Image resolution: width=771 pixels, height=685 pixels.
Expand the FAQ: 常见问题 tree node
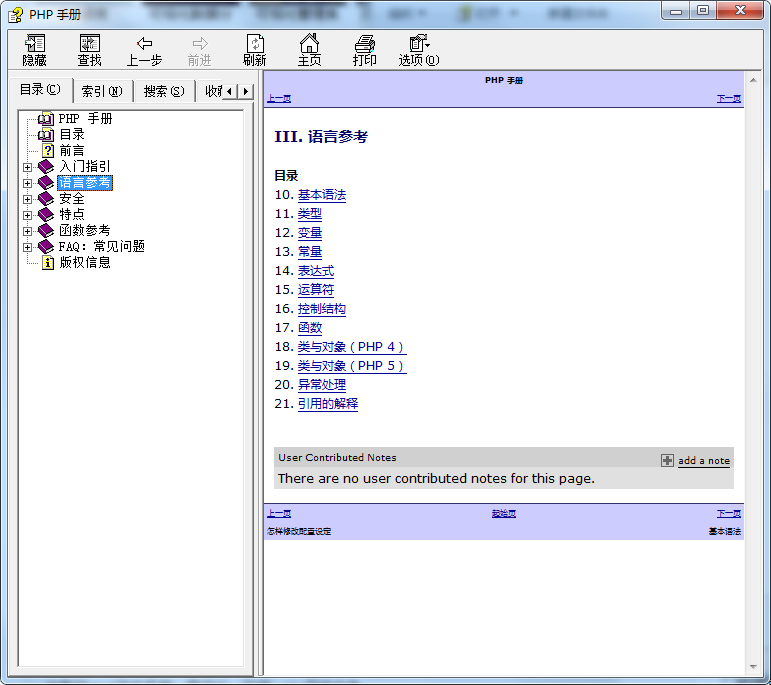click(28, 247)
